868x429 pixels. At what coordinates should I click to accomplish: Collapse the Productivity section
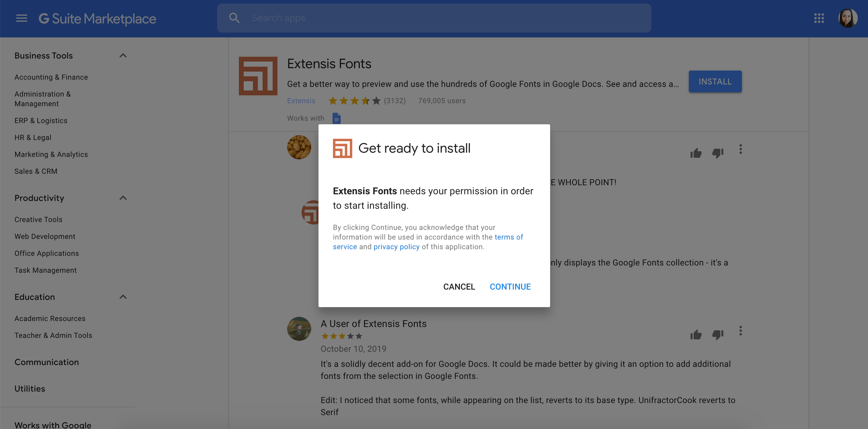point(123,198)
